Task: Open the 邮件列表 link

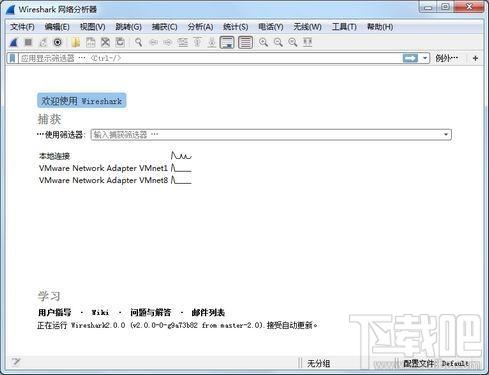Action: coord(208,312)
